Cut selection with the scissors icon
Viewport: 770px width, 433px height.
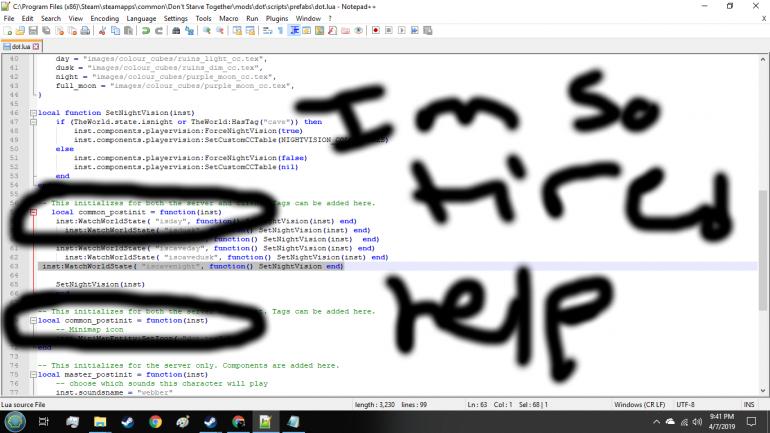point(102,30)
